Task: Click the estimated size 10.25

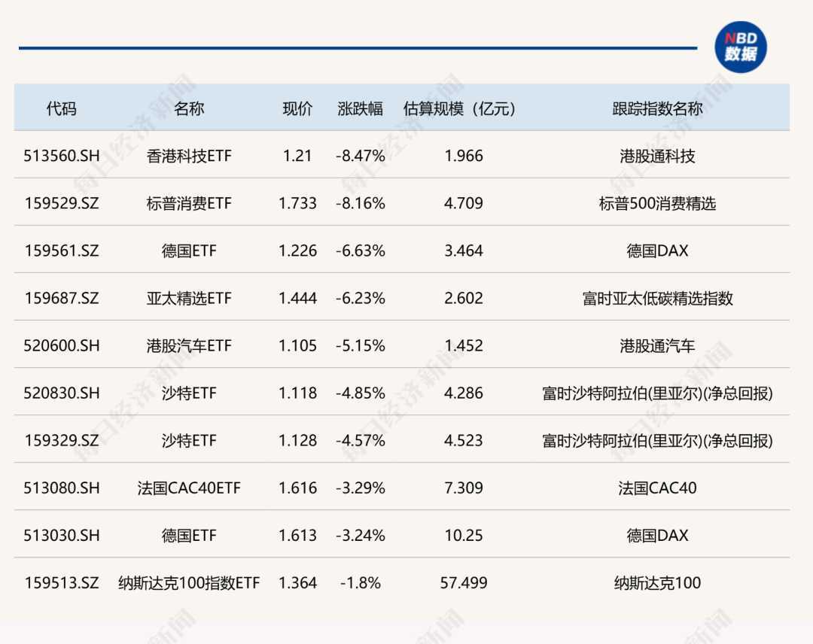Action: [464, 535]
